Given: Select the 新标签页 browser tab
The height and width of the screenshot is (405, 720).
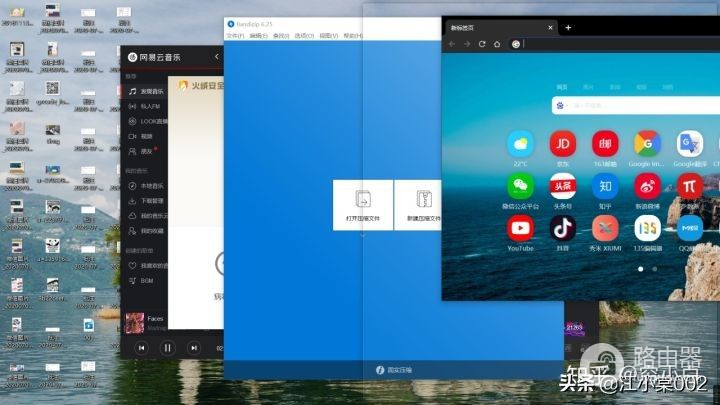Looking at the screenshot, I should pos(500,28).
